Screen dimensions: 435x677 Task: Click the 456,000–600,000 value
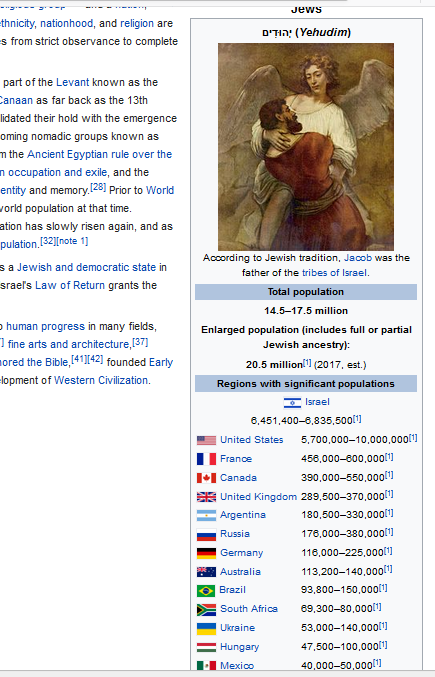[x=343, y=459]
